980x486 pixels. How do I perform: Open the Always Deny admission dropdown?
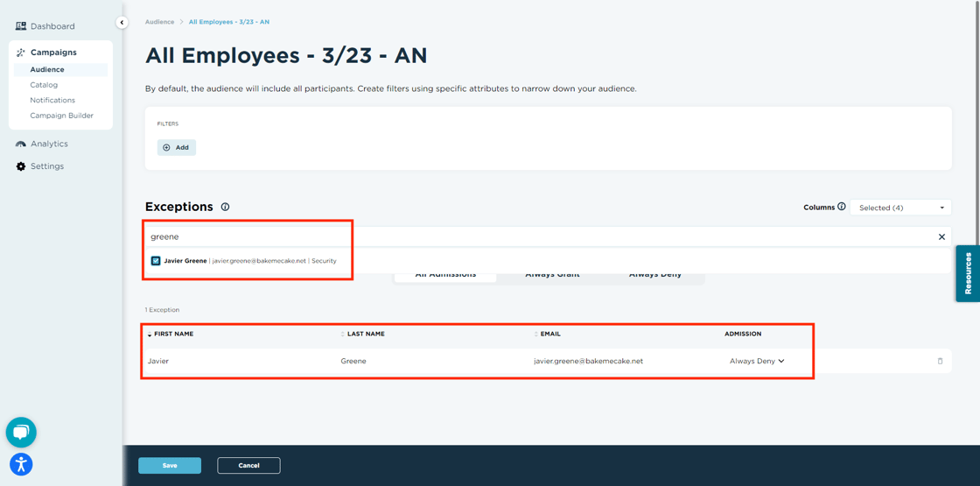[x=756, y=361]
